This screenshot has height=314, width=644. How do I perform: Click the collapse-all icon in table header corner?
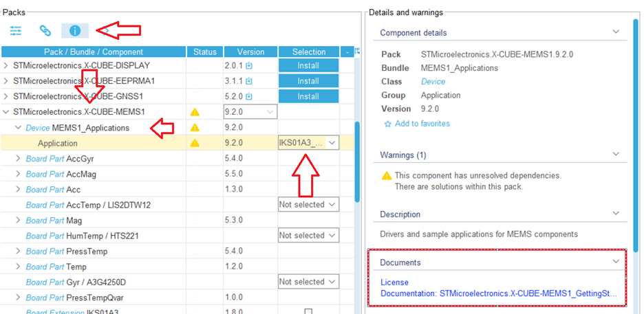click(357, 52)
